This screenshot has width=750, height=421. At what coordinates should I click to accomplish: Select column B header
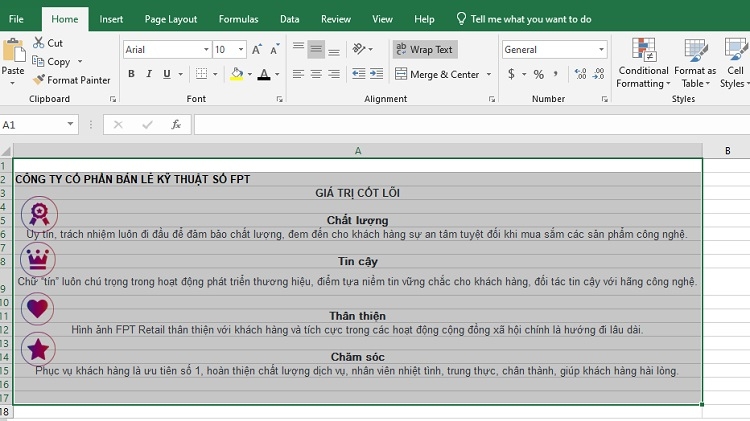tap(727, 151)
